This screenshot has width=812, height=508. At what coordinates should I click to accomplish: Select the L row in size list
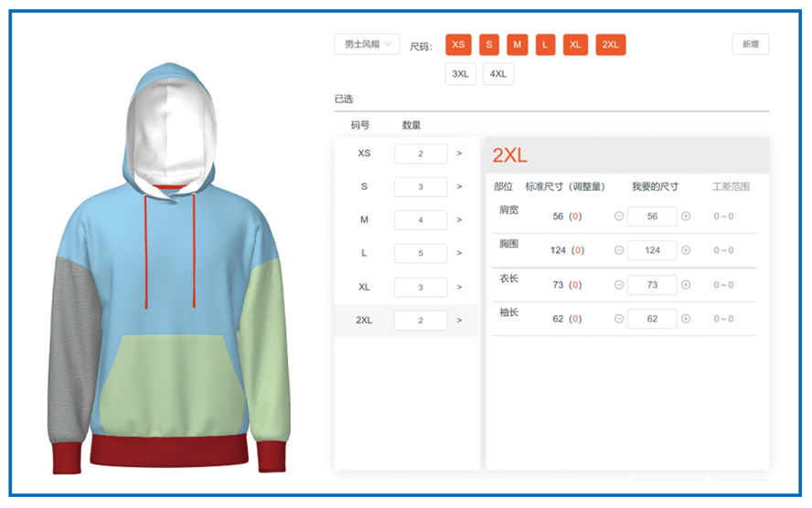point(407,253)
